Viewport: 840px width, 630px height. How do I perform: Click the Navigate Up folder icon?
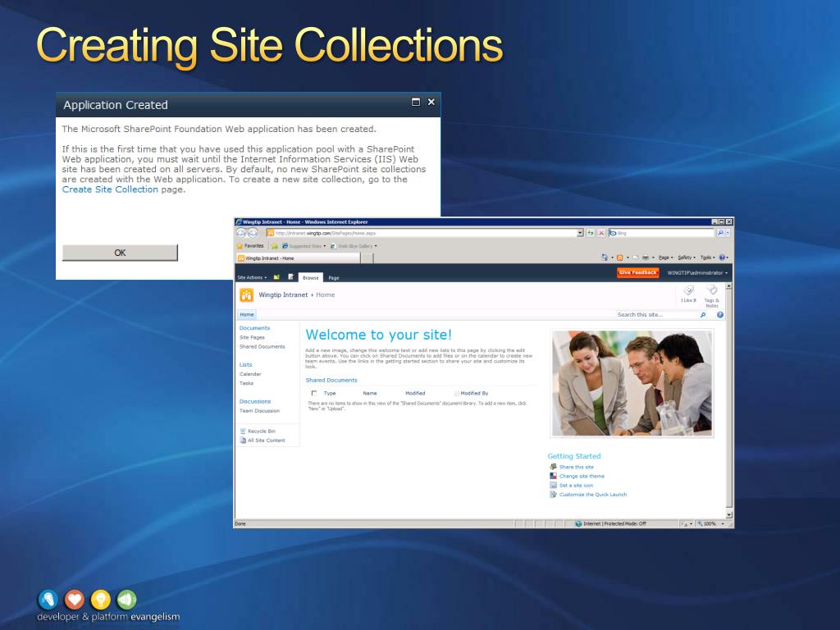pos(277,277)
